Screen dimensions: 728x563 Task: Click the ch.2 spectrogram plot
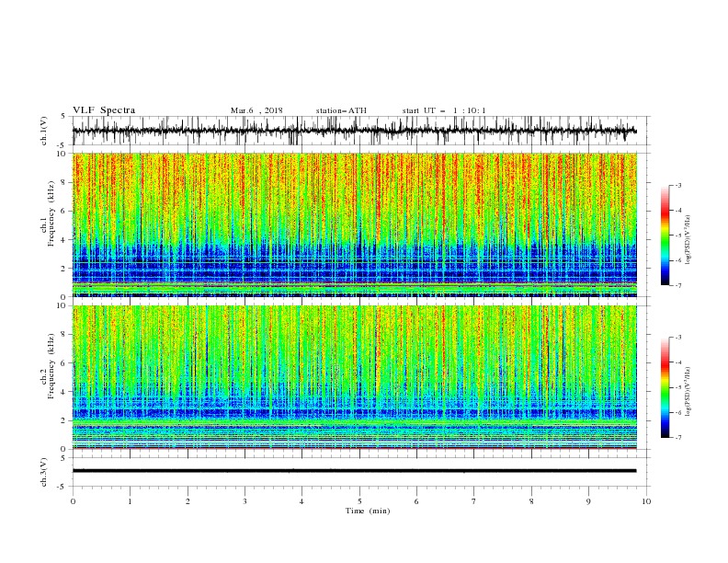[355, 377]
